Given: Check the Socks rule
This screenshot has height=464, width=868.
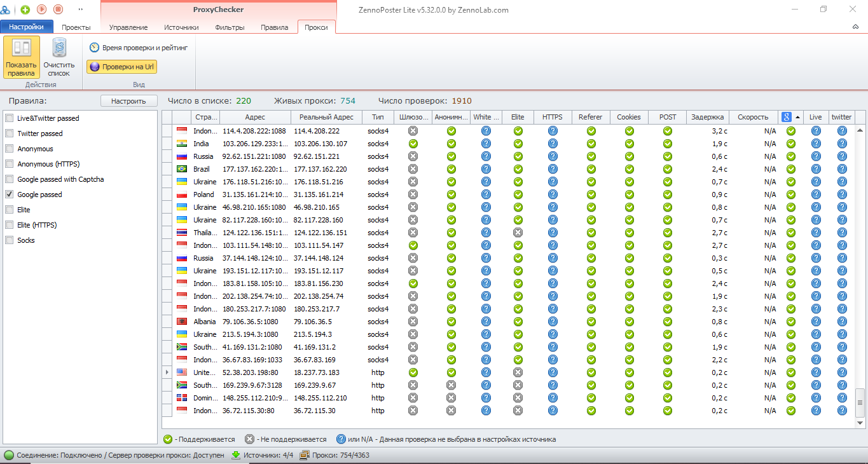Looking at the screenshot, I should tap(10, 240).
